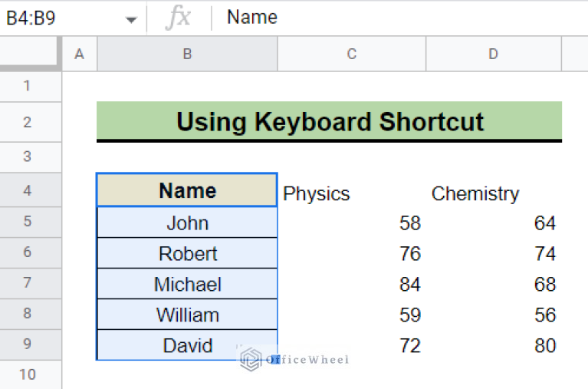
Task: Select row 1 header
Action: click(x=28, y=86)
